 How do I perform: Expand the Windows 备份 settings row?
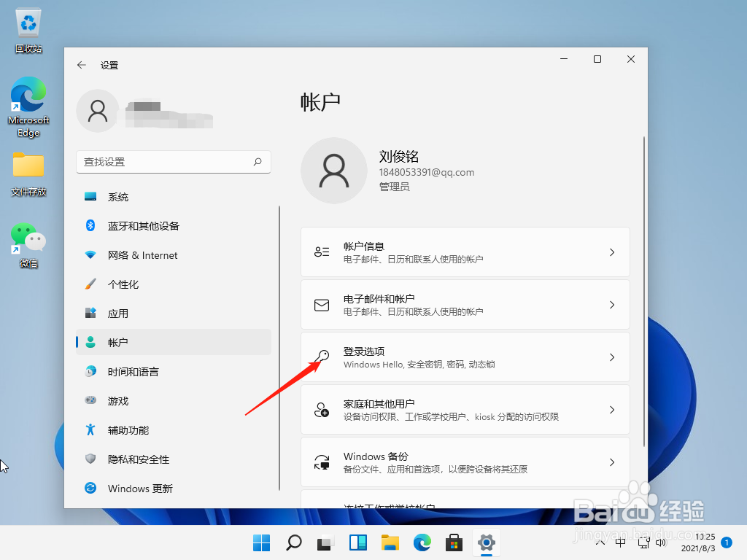click(465, 462)
